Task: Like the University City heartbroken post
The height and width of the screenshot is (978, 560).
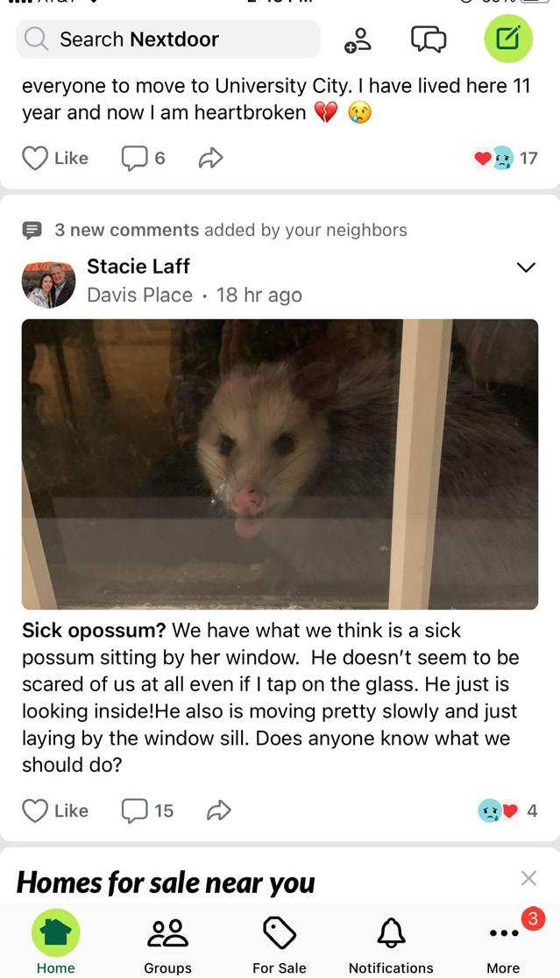Action: pyautogui.click(x=55, y=159)
